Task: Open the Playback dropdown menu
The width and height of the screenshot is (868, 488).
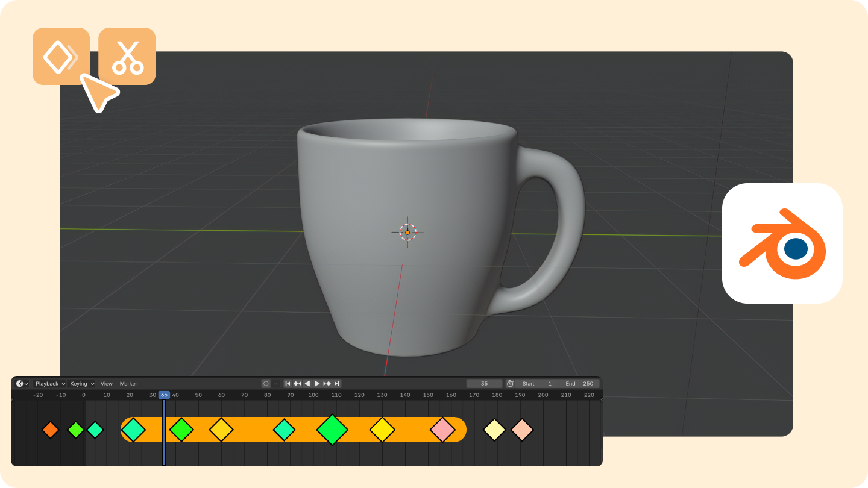Action: 48,383
